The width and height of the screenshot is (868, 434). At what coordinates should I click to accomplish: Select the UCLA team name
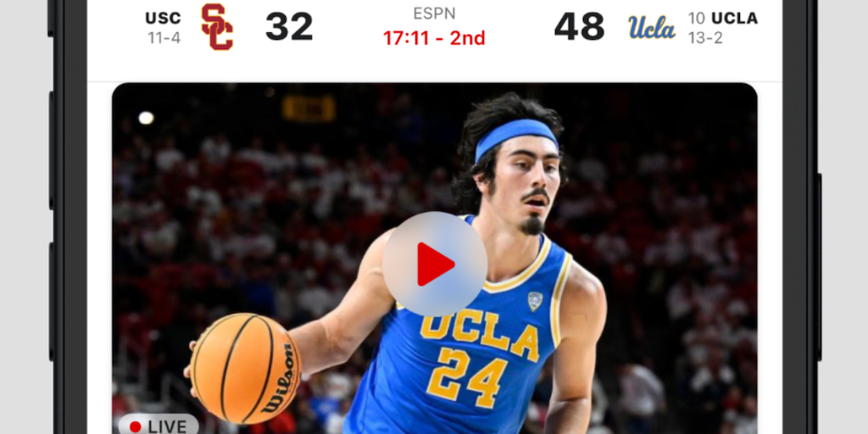pos(734,19)
